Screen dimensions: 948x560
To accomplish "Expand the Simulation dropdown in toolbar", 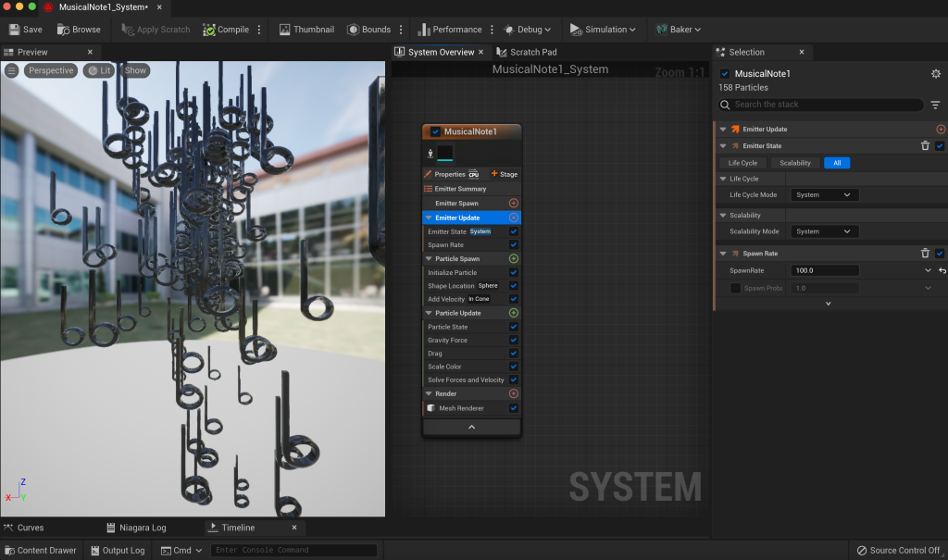I will coord(603,30).
